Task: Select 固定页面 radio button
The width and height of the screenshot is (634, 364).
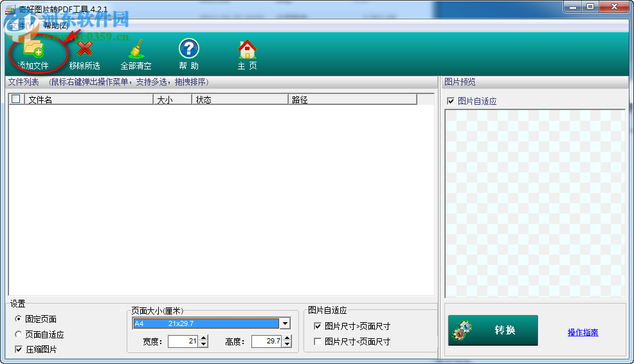Action: (x=18, y=319)
